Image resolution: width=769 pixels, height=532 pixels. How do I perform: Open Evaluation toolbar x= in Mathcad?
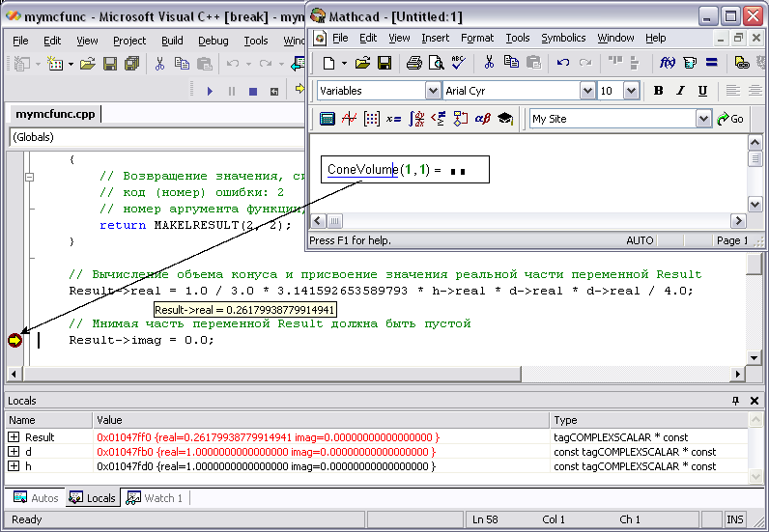click(393, 119)
